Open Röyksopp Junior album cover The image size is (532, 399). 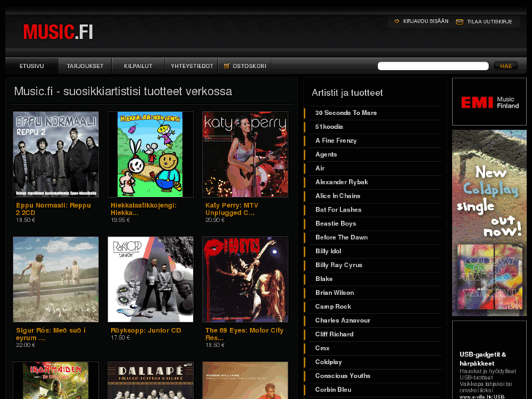pos(150,280)
